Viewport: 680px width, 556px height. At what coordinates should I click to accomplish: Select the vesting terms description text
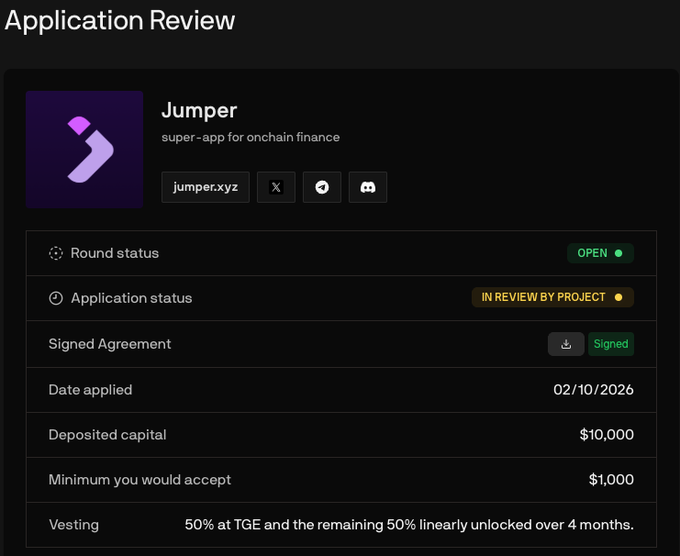pos(409,525)
